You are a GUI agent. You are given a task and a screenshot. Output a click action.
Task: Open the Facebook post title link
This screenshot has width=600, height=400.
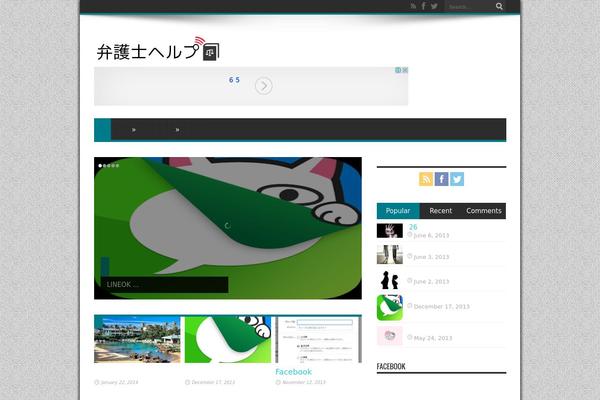pos(293,372)
